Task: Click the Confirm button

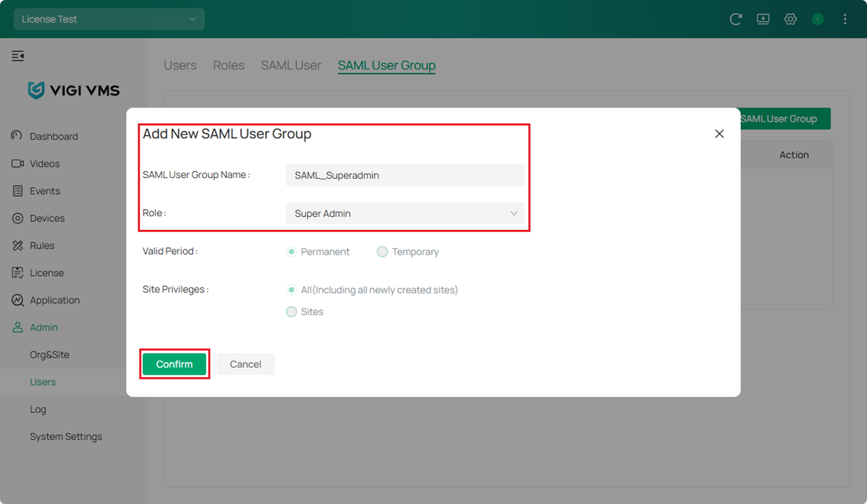Action: [174, 364]
